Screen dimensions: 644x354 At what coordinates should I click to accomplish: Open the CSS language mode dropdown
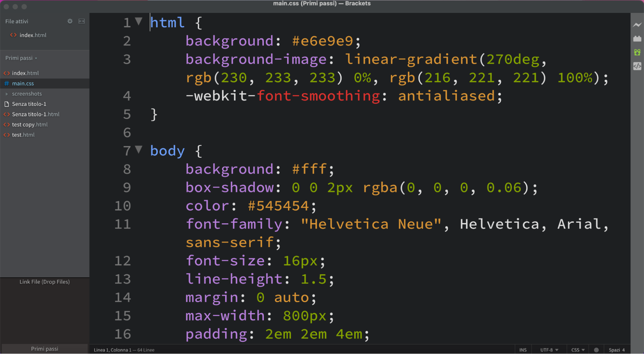(578, 350)
